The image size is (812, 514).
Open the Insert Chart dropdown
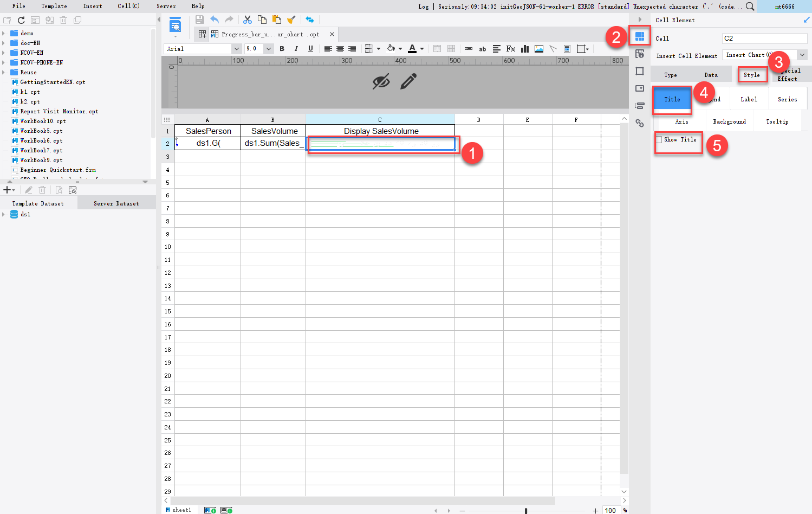[x=802, y=55]
